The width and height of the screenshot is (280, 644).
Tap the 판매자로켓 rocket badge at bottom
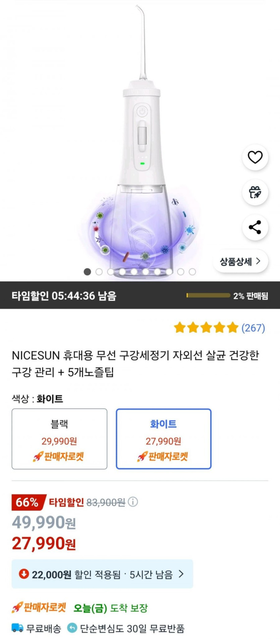coord(39,607)
